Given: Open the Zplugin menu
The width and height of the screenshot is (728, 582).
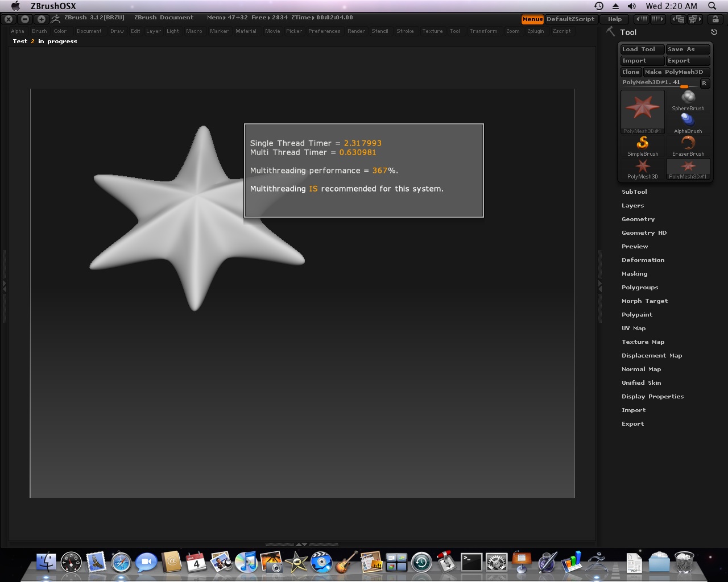Looking at the screenshot, I should point(535,31).
